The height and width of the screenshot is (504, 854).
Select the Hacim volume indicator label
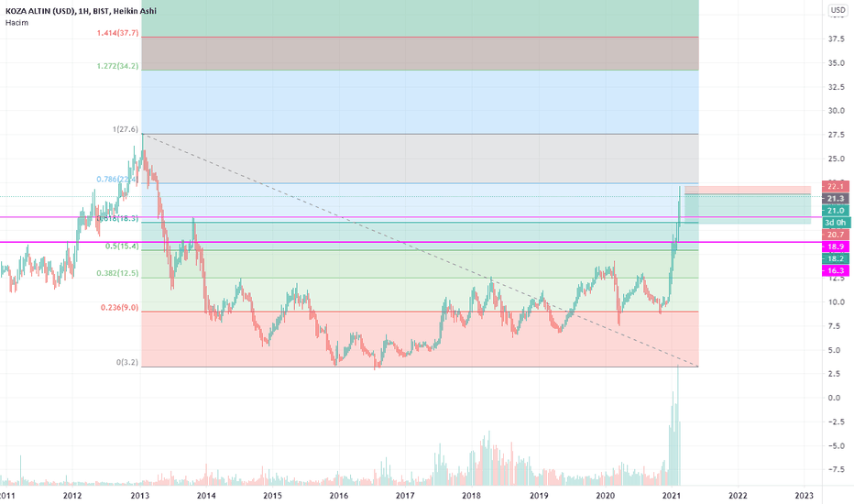click(16, 22)
